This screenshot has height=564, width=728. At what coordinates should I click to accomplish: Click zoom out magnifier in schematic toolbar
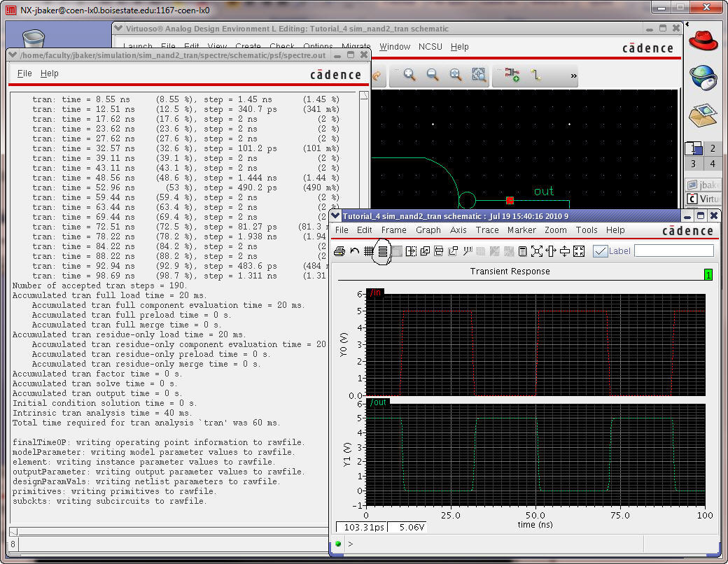(433, 75)
